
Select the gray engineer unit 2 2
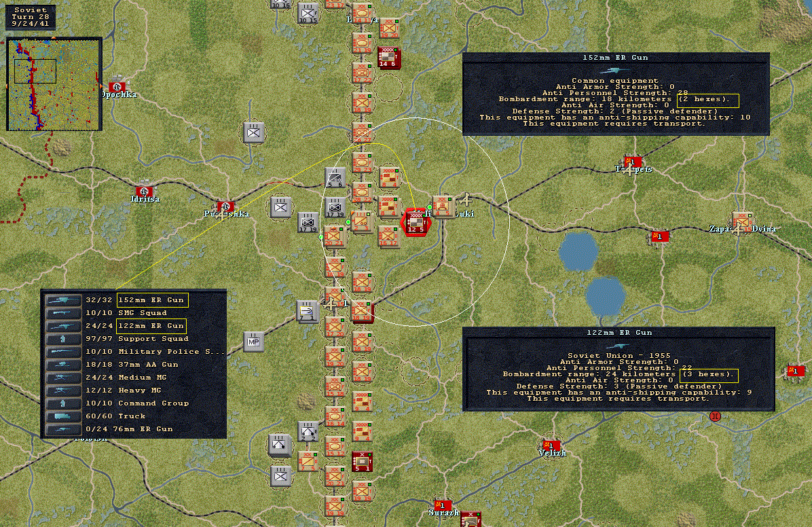(x=308, y=432)
